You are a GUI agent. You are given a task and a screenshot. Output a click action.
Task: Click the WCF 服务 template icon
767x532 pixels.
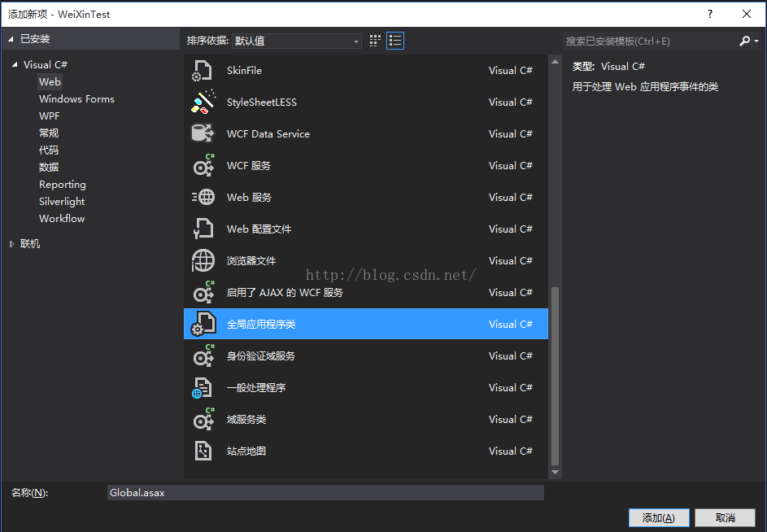click(x=203, y=165)
